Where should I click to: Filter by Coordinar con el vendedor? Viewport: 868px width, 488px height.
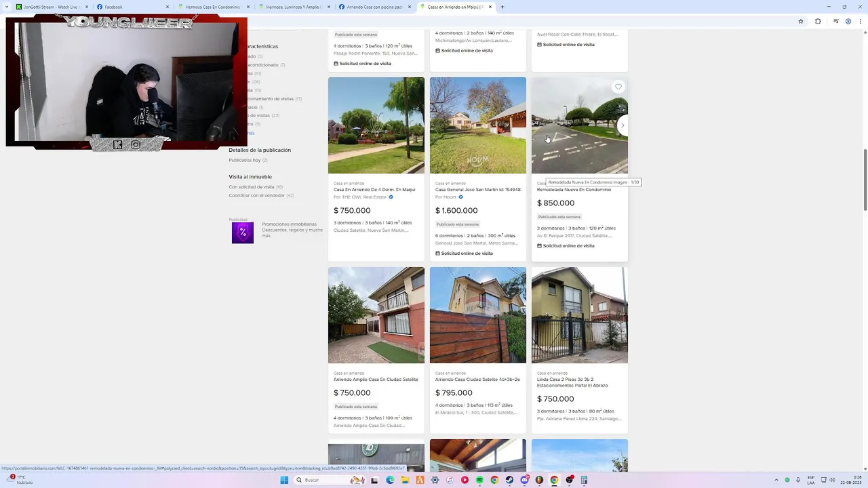point(261,195)
